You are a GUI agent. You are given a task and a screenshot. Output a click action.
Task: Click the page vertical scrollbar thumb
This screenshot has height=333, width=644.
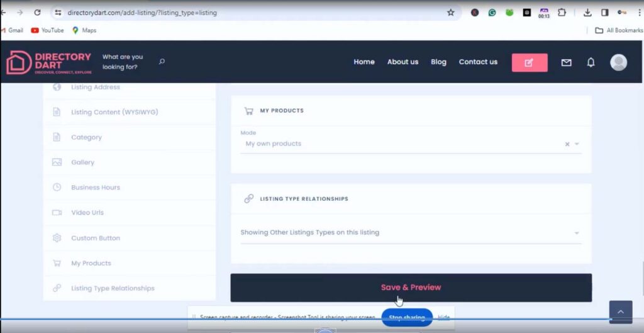pos(642,278)
